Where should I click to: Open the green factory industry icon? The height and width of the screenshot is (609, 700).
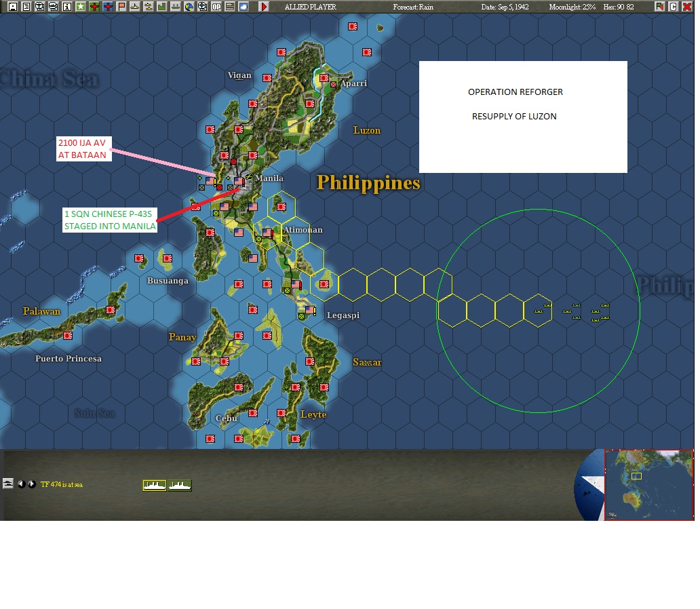point(162,7)
